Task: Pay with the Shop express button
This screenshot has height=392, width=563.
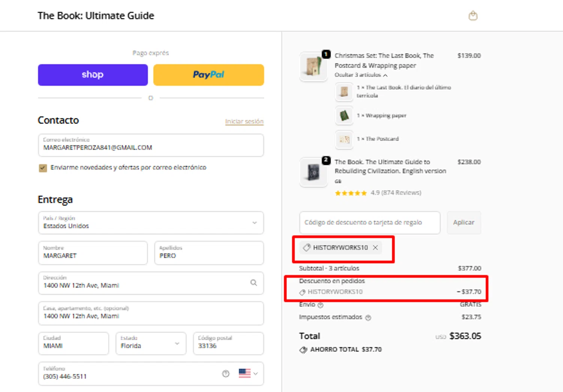Action: [93, 75]
